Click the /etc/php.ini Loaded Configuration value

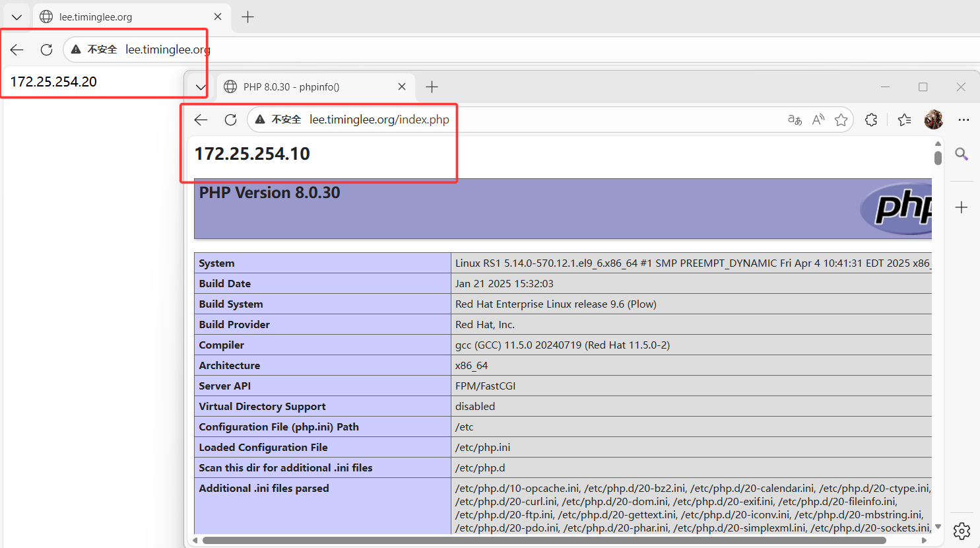click(x=482, y=447)
